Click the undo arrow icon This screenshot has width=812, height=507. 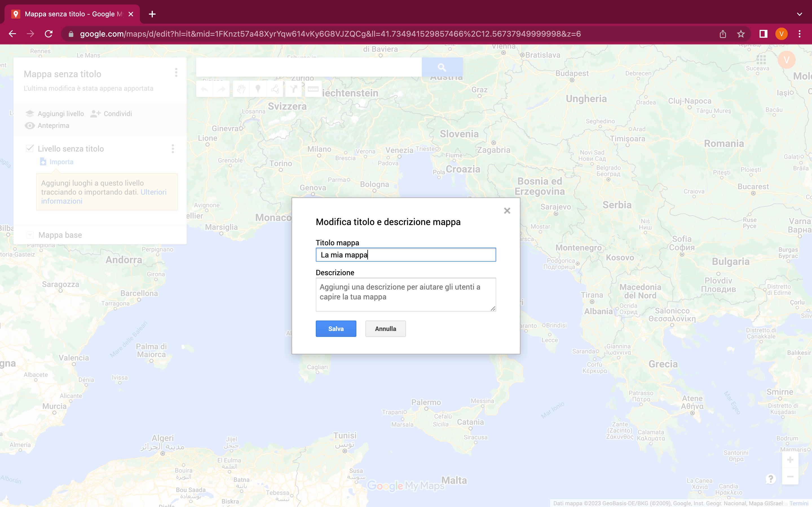204,89
